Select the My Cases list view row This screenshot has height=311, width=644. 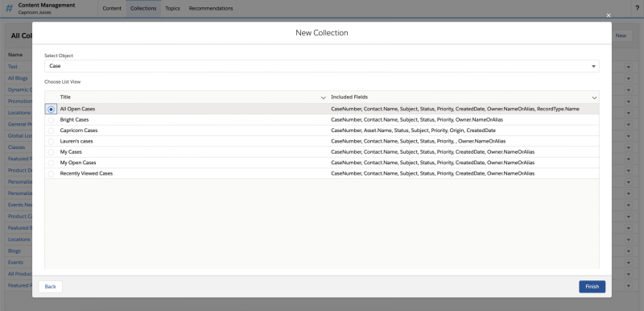pyautogui.click(x=321, y=152)
